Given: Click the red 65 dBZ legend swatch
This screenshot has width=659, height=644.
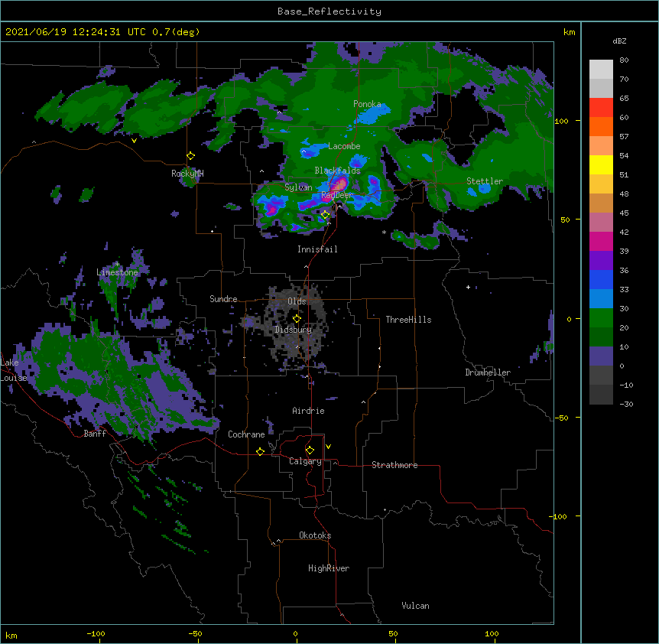Looking at the screenshot, I should (x=601, y=108).
